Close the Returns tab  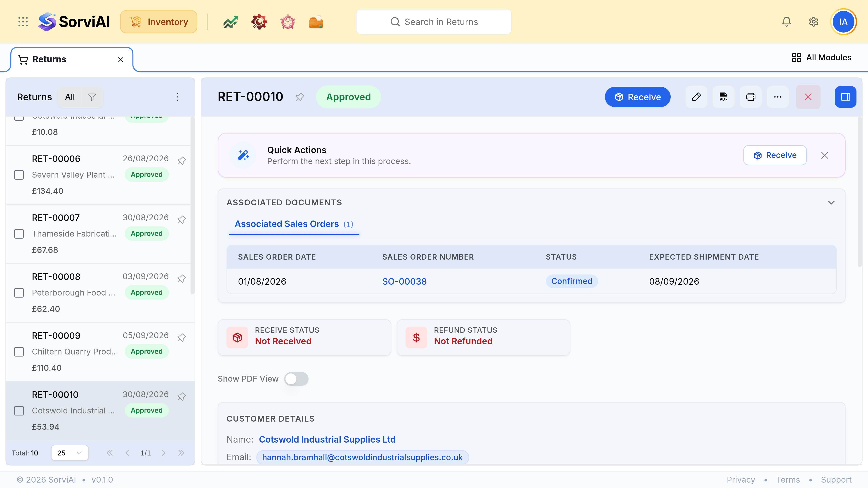point(121,60)
